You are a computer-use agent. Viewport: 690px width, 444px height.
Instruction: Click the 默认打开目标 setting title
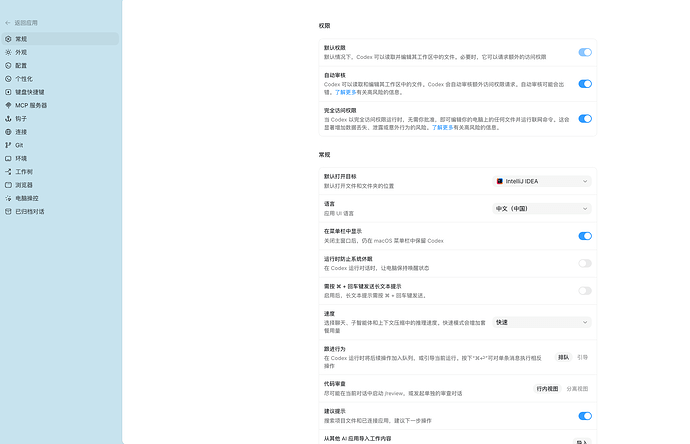(x=340, y=176)
